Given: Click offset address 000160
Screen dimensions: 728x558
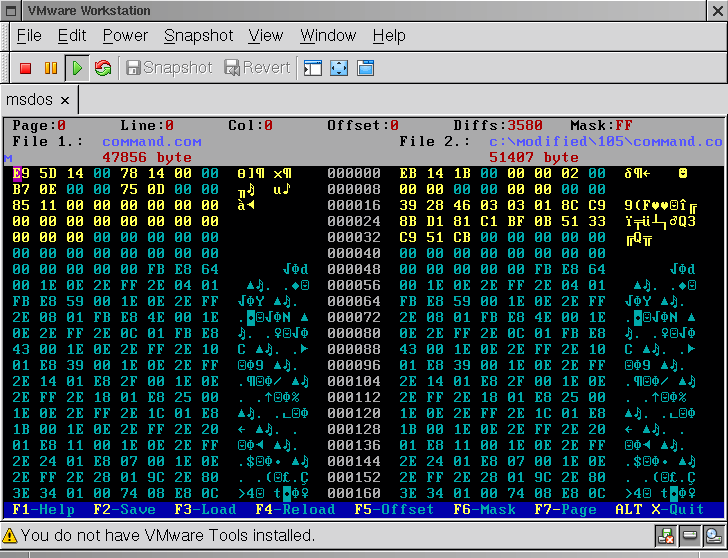Looking at the screenshot, I should [x=354, y=493].
